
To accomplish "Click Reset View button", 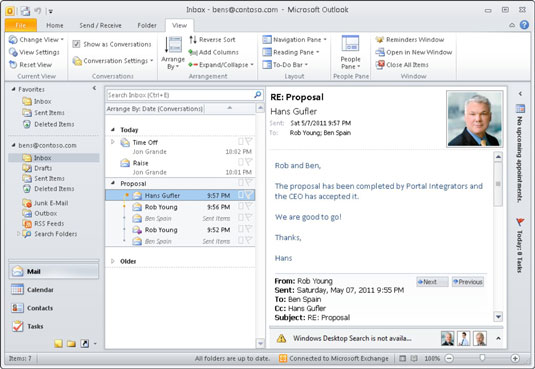I will (31, 65).
